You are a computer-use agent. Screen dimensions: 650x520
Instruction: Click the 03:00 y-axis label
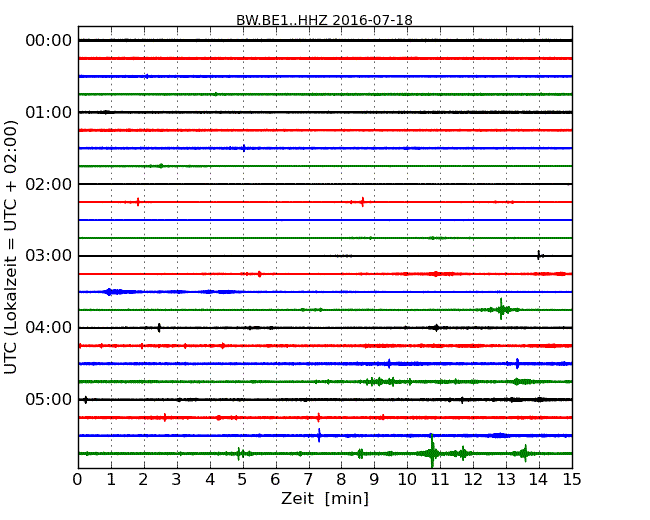pos(49,255)
